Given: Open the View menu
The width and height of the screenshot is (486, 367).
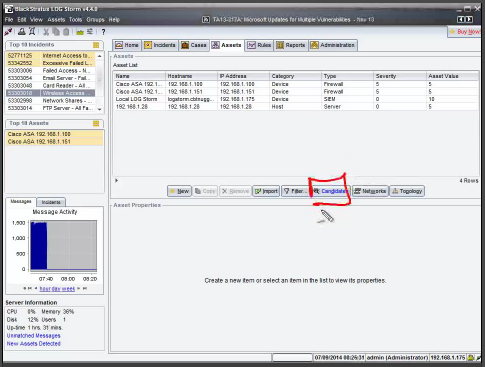Looking at the screenshot, I should click(x=36, y=20).
